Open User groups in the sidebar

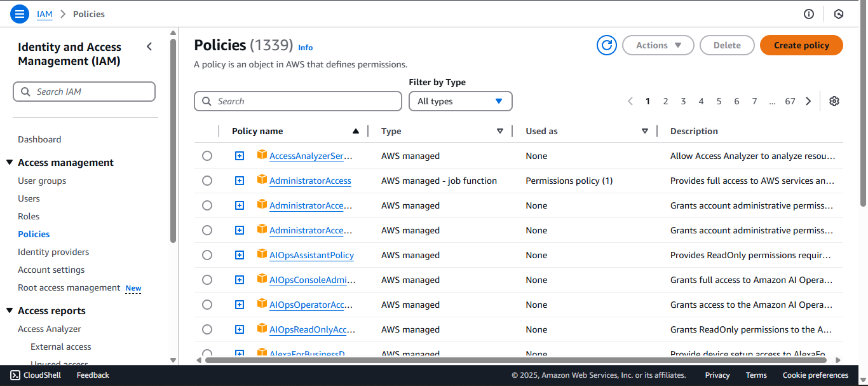tap(42, 181)
